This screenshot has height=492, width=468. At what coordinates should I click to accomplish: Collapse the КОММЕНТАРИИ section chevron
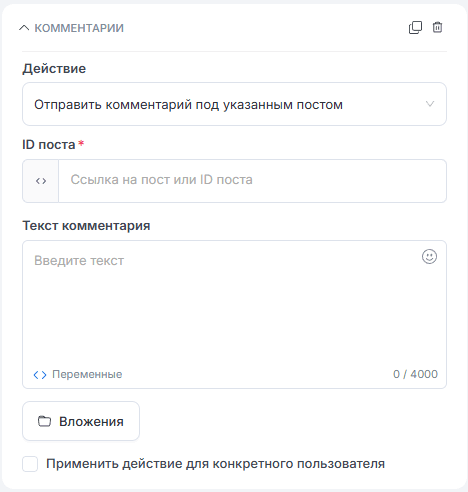click(x=24, y=28)
